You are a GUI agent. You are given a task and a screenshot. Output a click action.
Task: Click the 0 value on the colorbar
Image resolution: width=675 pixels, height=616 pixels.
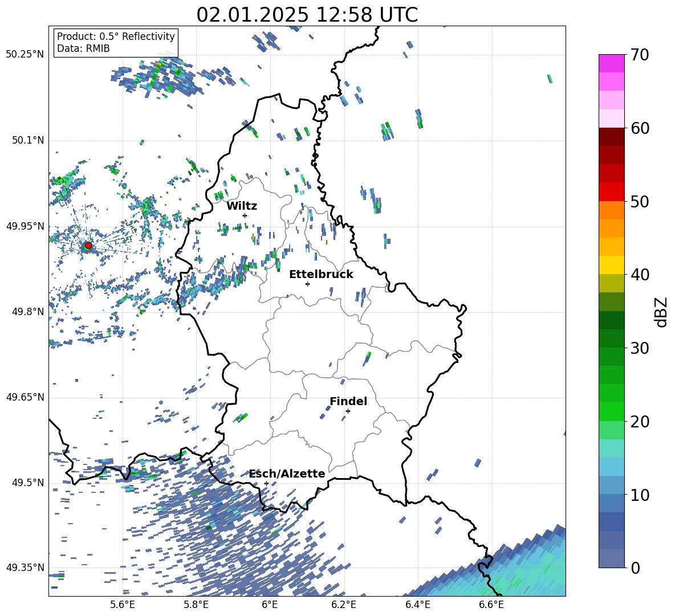coord(635,568)
